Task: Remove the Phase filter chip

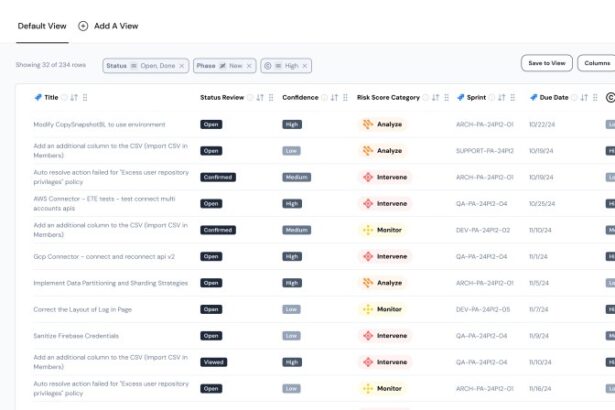Action: 249,66
